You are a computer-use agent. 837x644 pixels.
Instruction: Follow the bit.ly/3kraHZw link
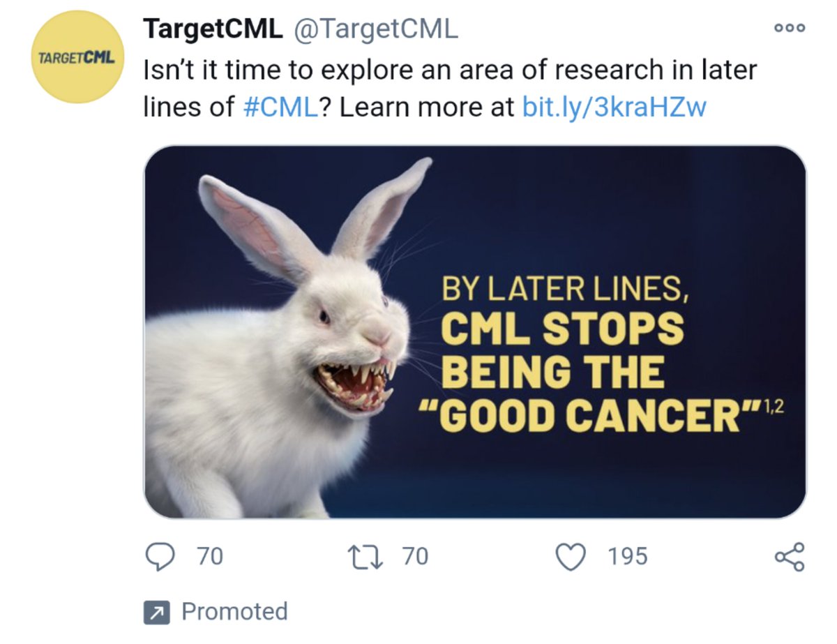tap(614, 107)
